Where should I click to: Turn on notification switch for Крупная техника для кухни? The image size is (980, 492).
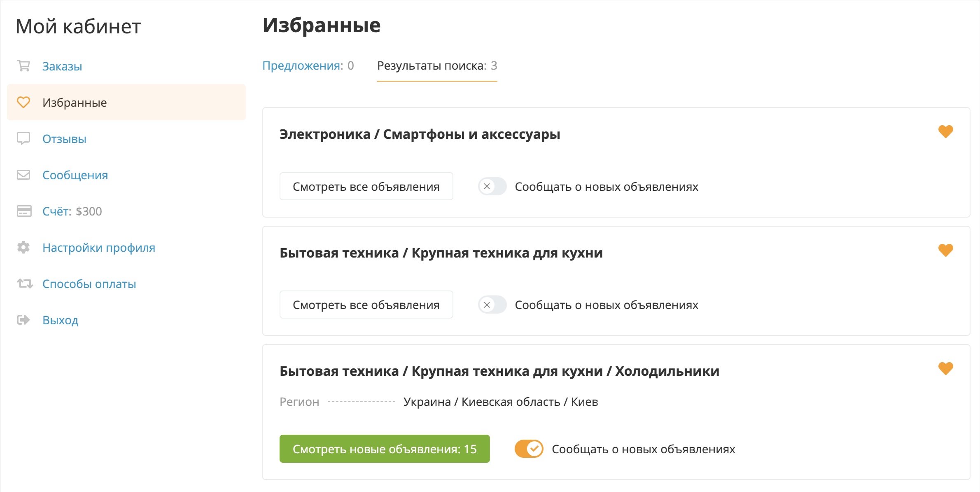(492, 305)
